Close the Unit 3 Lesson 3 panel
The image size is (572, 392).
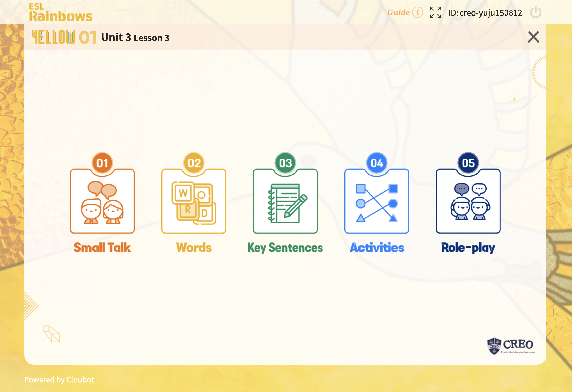tap(533, 37)
